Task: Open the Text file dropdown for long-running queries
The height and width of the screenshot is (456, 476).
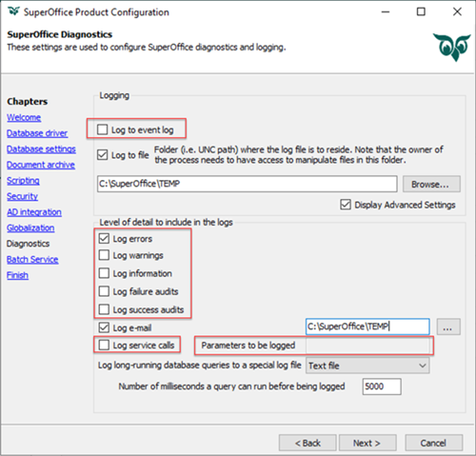Action: pyautogui.click(x=367, y=366)
